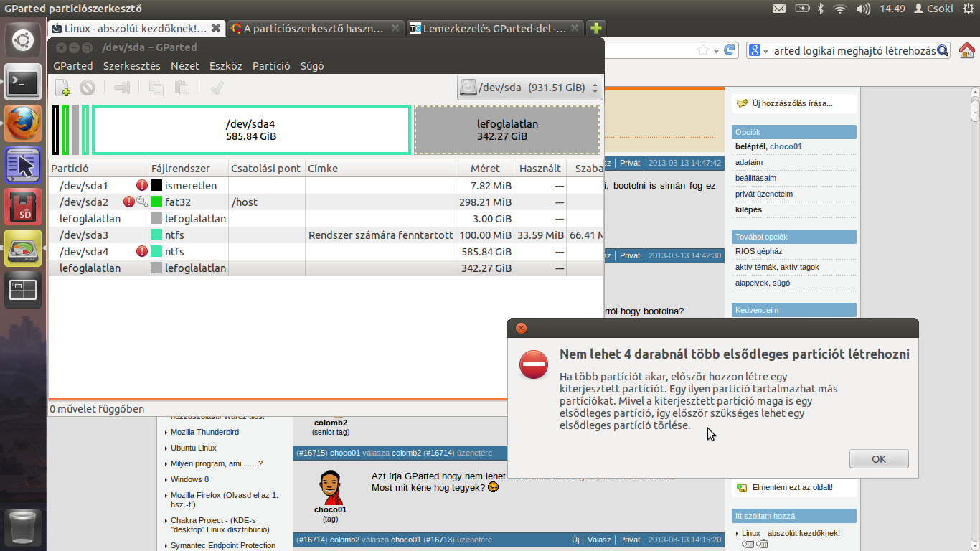Viewport: 980px width, 551px height.
Task: Click the warning icon on the /dev/sda4 row
Action: click(x=142, y=252)
